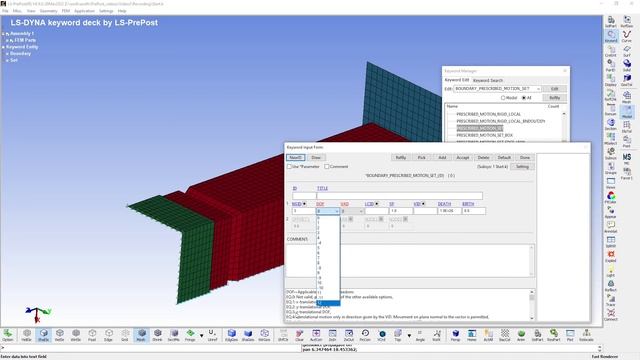
Task: Expand the Boundary tree node
Action: coord(7,54)
